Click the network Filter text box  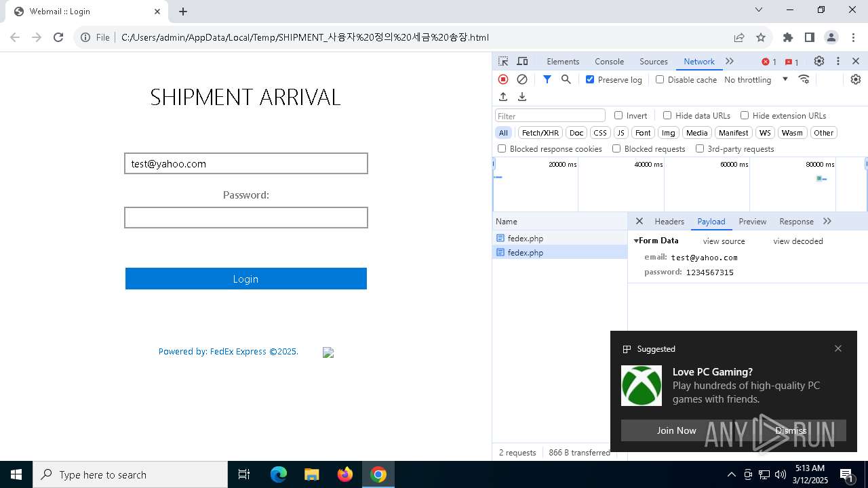pyautogui.click(x=550, y=116)
